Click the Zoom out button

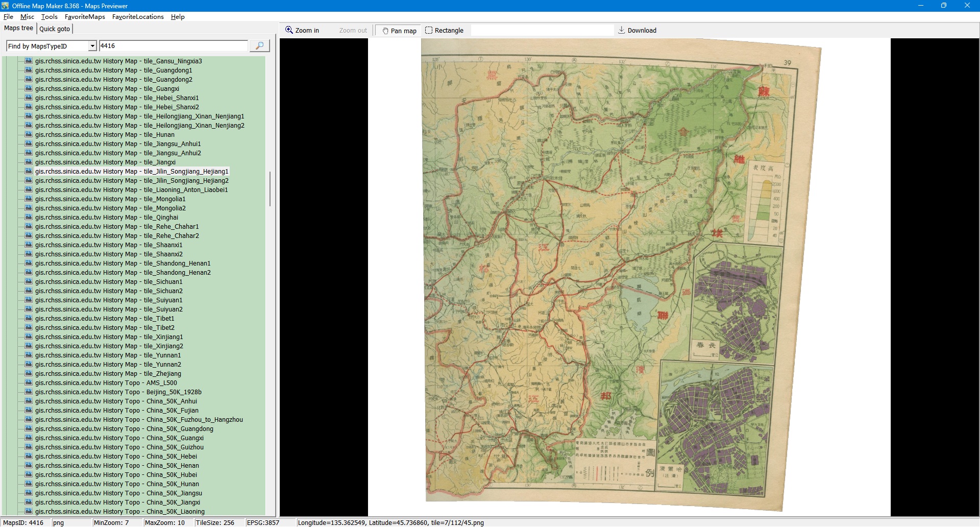[353, 31]
